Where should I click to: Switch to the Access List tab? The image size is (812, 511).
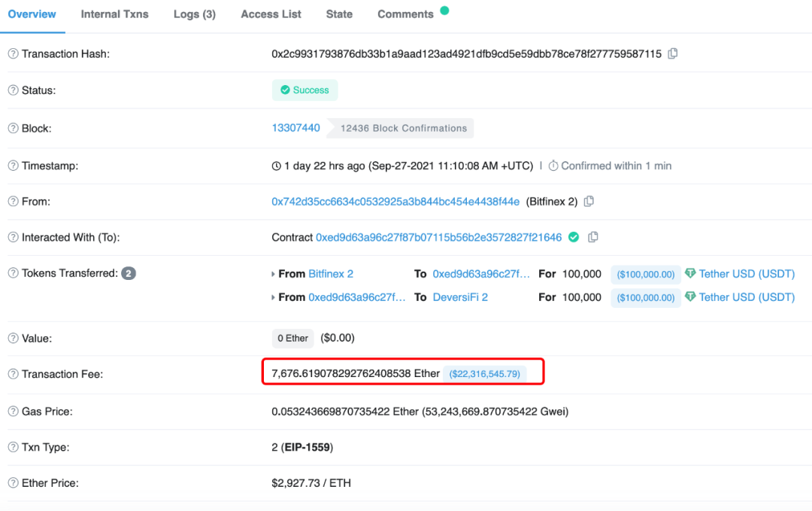pos(271,14)
